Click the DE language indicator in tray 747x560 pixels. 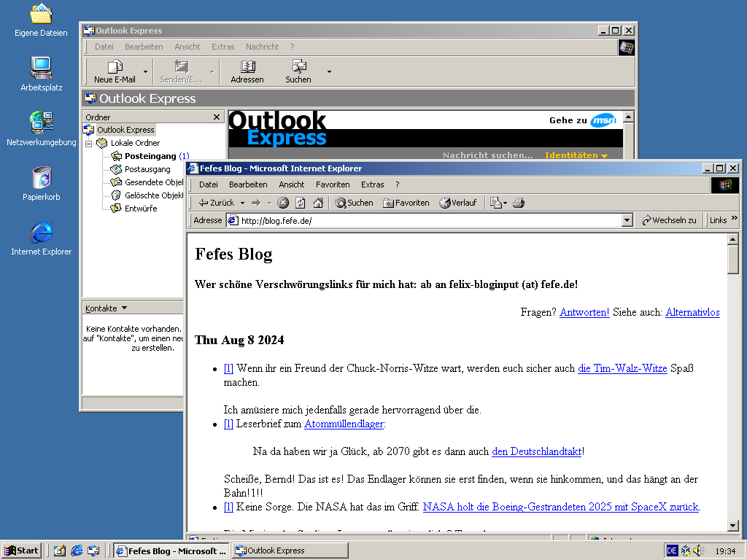(672, 551)
